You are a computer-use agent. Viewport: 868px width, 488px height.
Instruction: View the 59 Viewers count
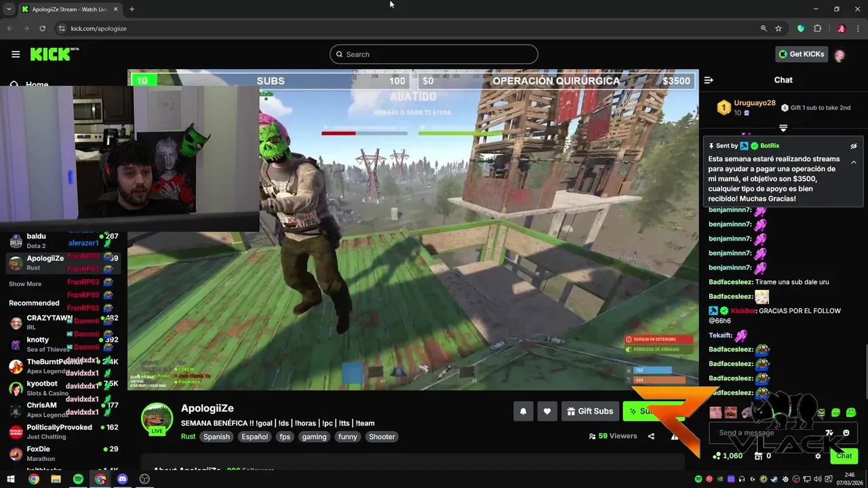[x=613, y=436]
